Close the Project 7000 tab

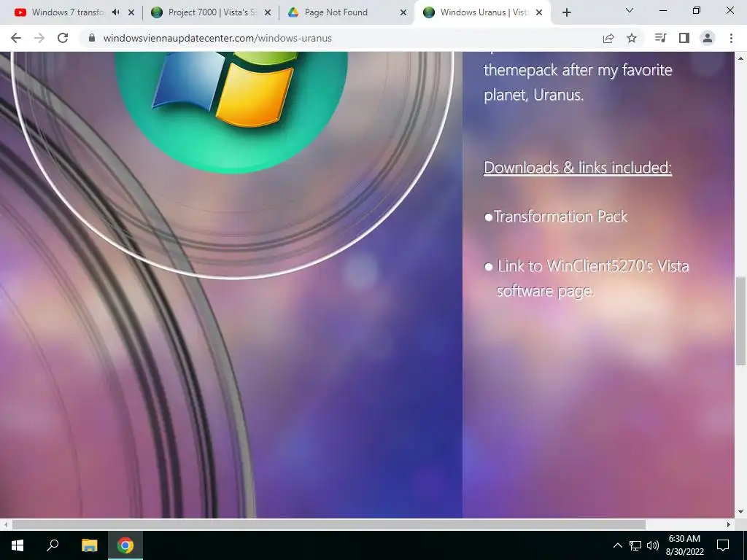(x=268, y=12)
